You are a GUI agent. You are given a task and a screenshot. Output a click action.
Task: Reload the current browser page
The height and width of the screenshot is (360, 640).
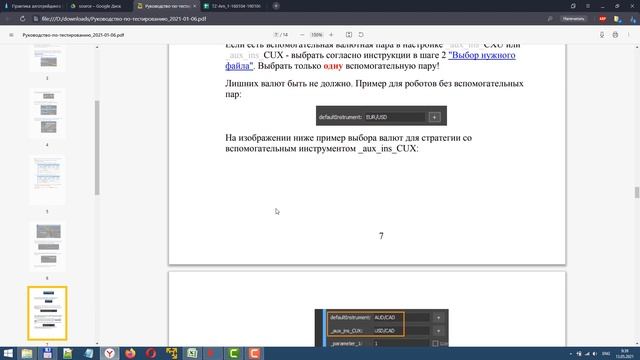point(22,19)
